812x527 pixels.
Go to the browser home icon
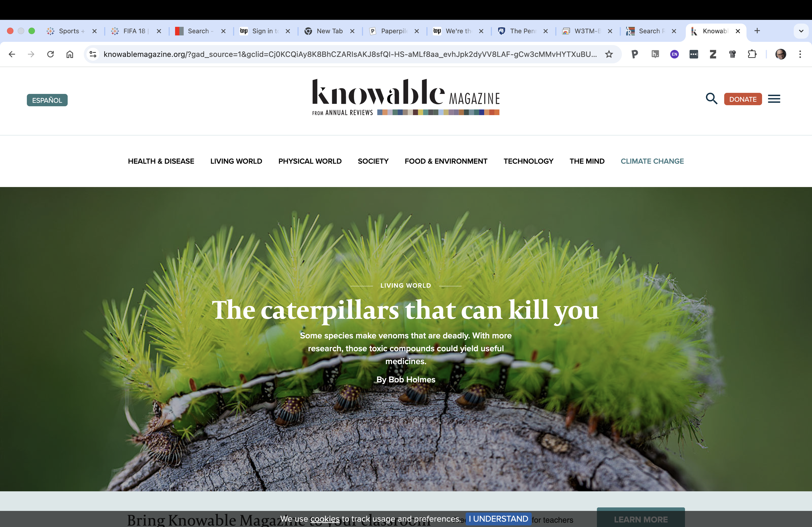[x=70, y=54]
